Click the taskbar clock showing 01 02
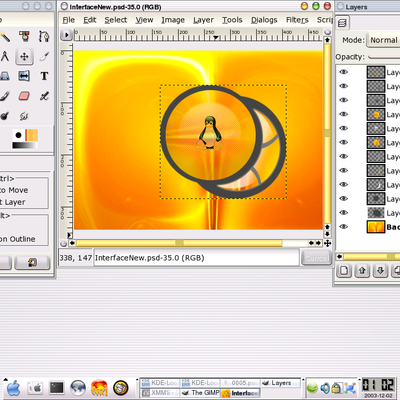Image resolution: width=400 pixels, height=400 pixels. [x=378, y=385]
